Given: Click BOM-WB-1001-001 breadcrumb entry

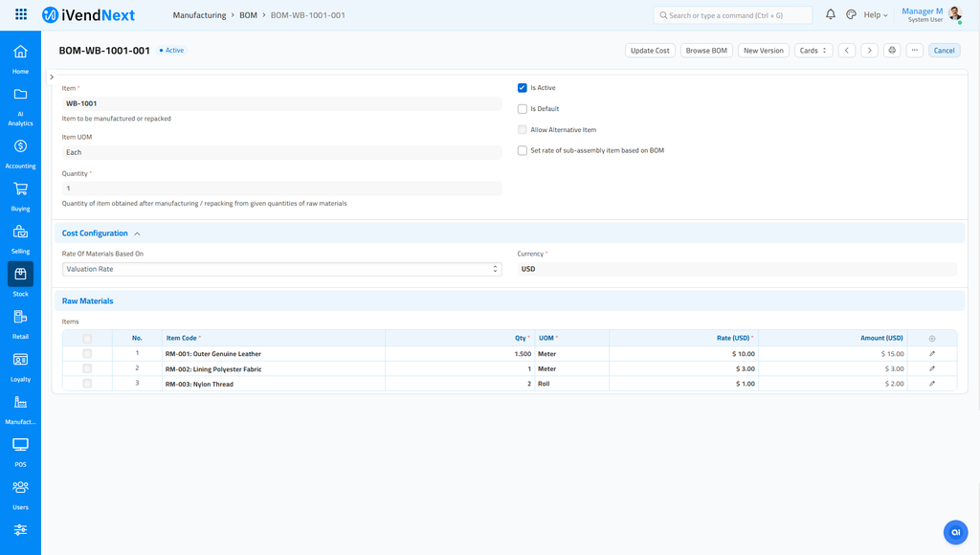Looking at the screenshot, I should pyautogui.click(x=307, y=15).
